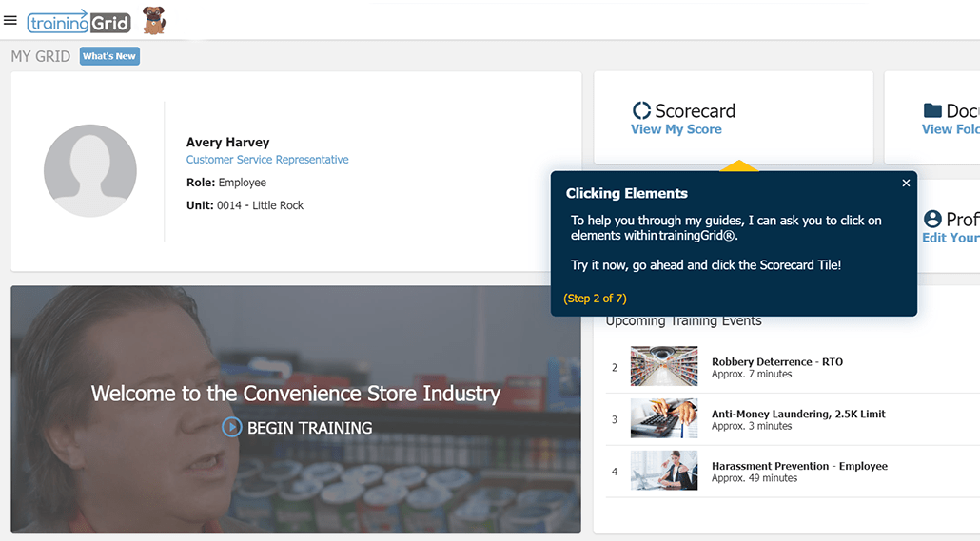Image resolution: width=980 pixels, height=541 pixels.
Task: Click the Scorecard tile title
Action: (x=695, y=111)
